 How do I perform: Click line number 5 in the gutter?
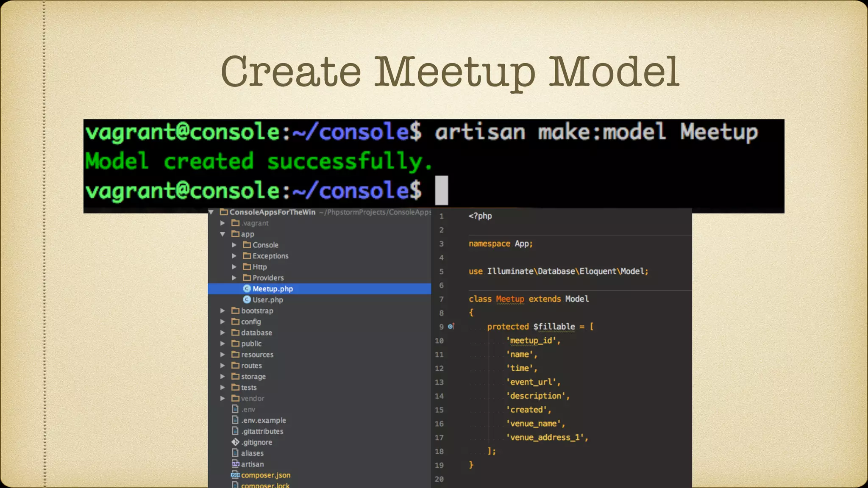[x=441, y=272]
